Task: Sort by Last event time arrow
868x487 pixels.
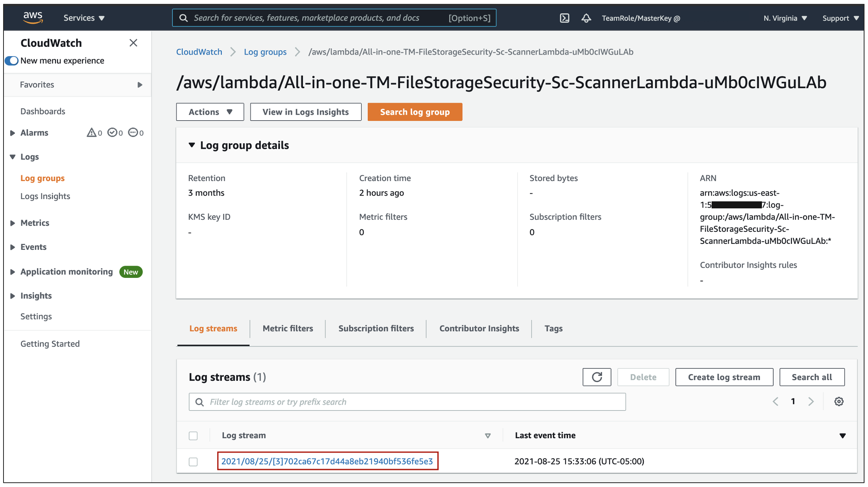Action: tap(843, 435)
